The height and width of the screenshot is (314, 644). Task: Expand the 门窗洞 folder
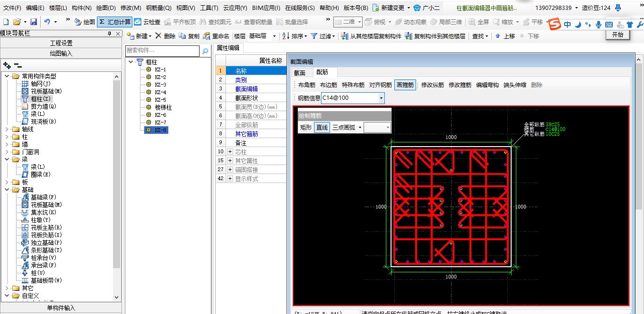[x=7, y=152]
